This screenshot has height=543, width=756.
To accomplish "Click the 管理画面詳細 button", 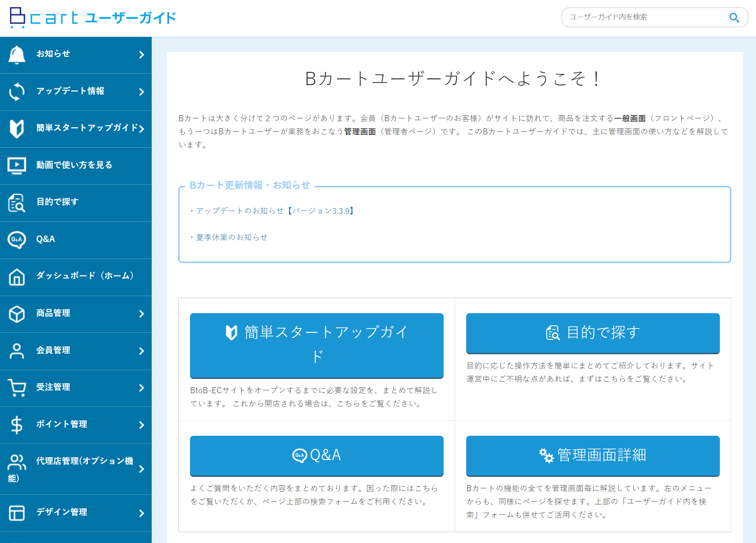I will (x=593, y=456).
